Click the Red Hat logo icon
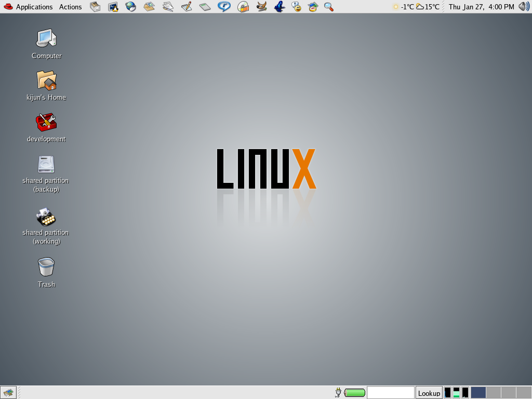This screenshot has width=532, height=399. 8,6
